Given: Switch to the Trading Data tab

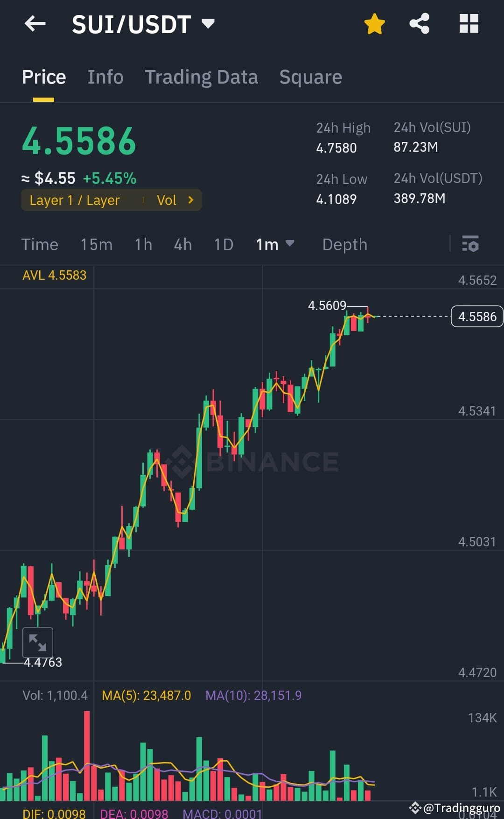Looking at the screenshot, I should (x=202, y=77).
